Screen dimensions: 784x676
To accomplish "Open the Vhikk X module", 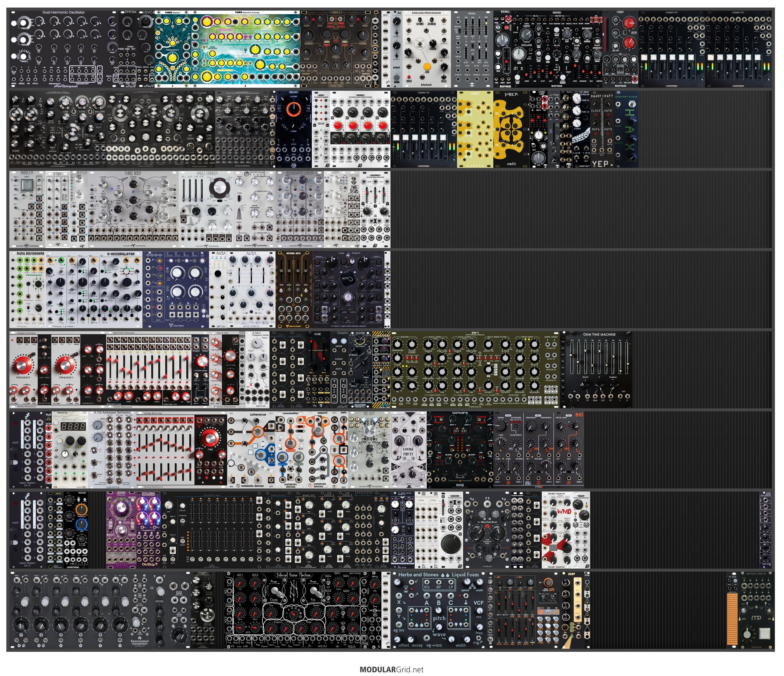I will [x=336, y=49].
